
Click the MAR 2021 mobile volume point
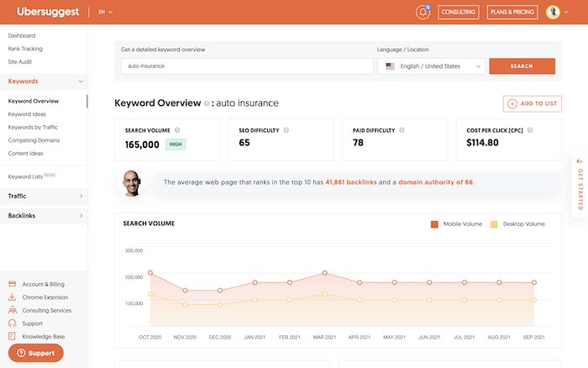pos(325,273)
